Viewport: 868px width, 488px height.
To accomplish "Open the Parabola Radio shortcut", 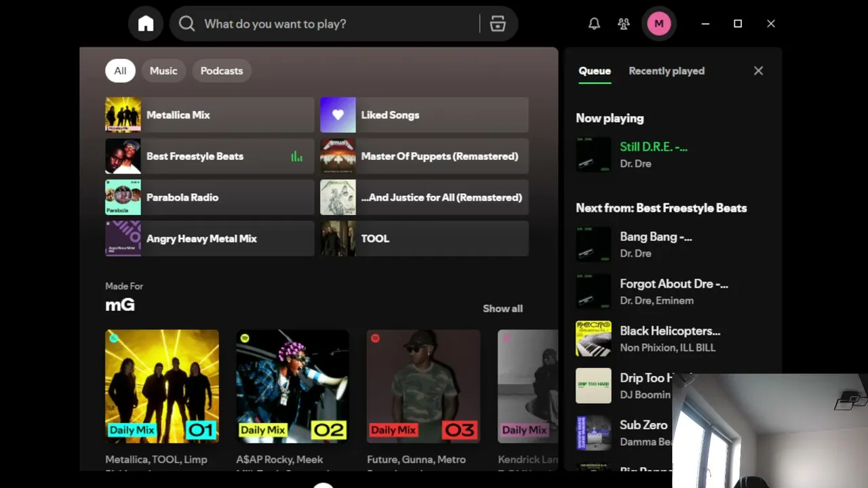I will click(x=210, y=197).
